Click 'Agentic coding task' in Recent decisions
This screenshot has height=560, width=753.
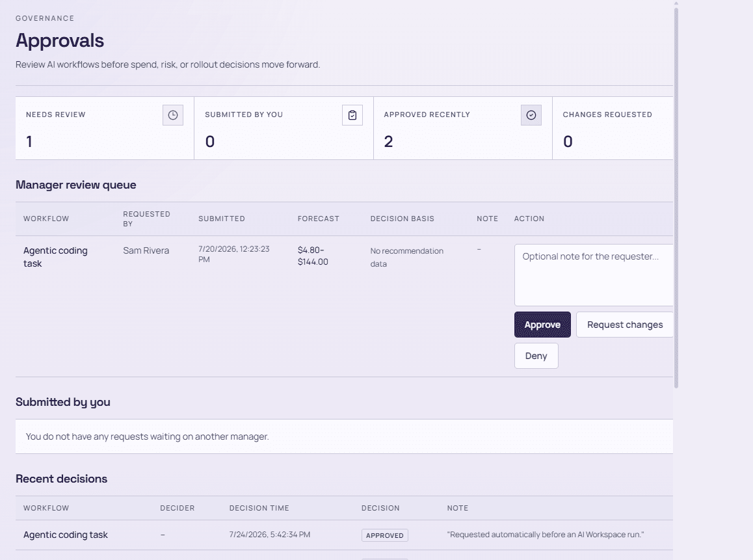[65, 535]
